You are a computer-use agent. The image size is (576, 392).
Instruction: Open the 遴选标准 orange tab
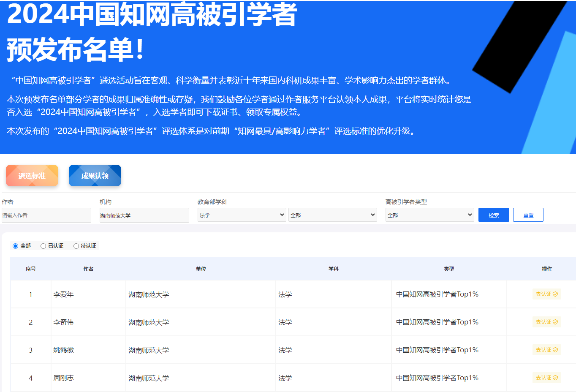tap(32, 176)
